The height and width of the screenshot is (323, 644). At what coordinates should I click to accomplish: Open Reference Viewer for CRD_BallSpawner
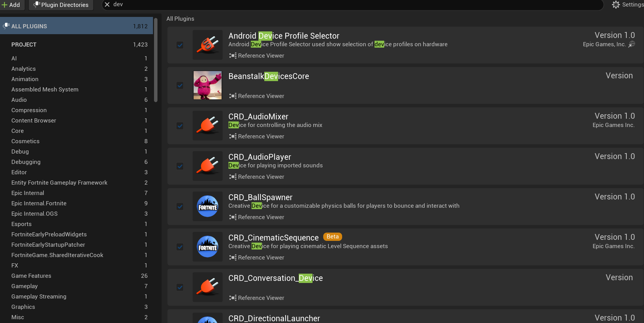tap(257, 217)
